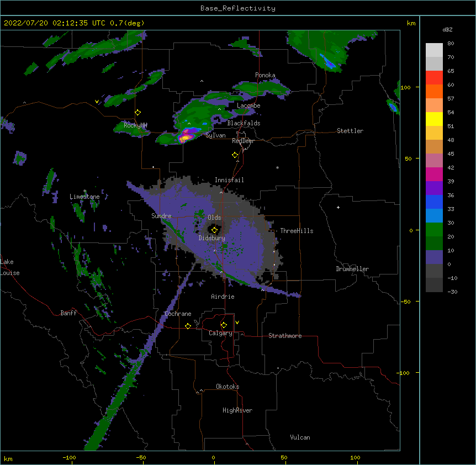This screenshot has width=476, height=465.
Task: Click the 80 value on the dBZ scale
Action: [451, 44]
